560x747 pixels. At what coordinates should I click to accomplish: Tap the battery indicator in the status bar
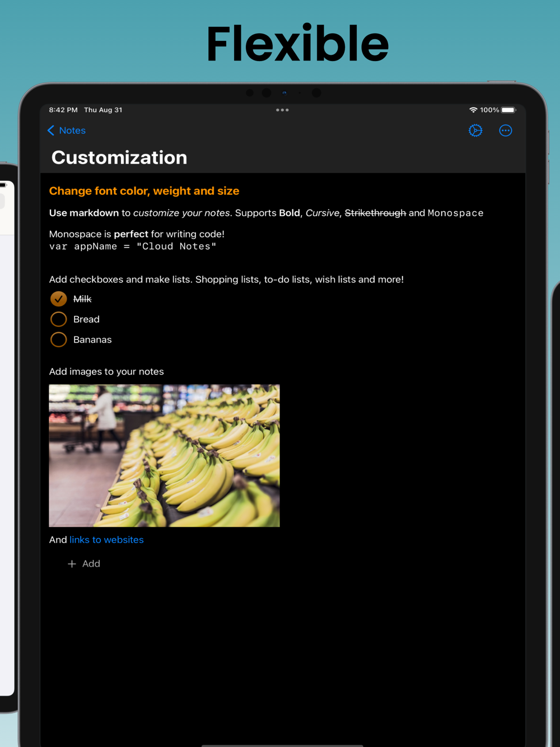(508, 110)
